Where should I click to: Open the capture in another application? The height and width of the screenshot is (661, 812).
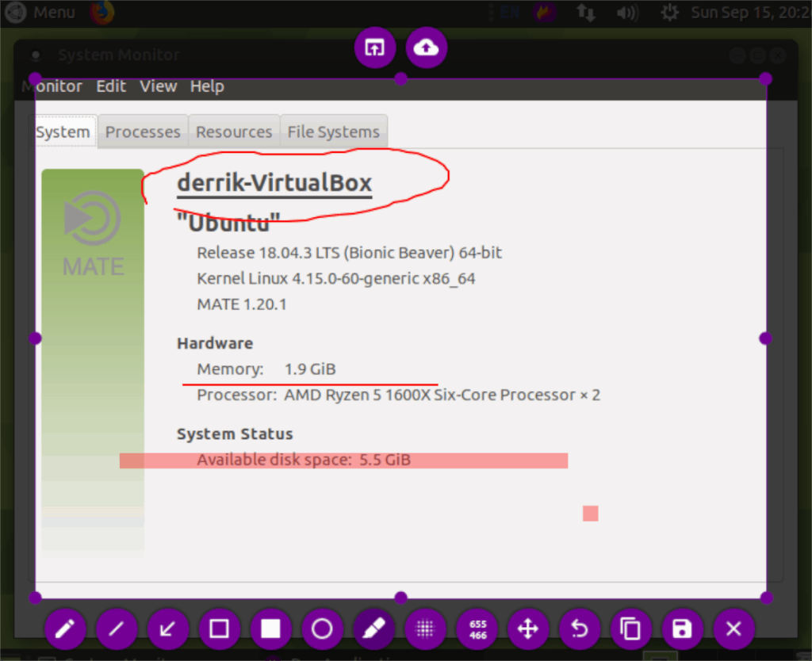pyautogui.click(x=374, y=48)
